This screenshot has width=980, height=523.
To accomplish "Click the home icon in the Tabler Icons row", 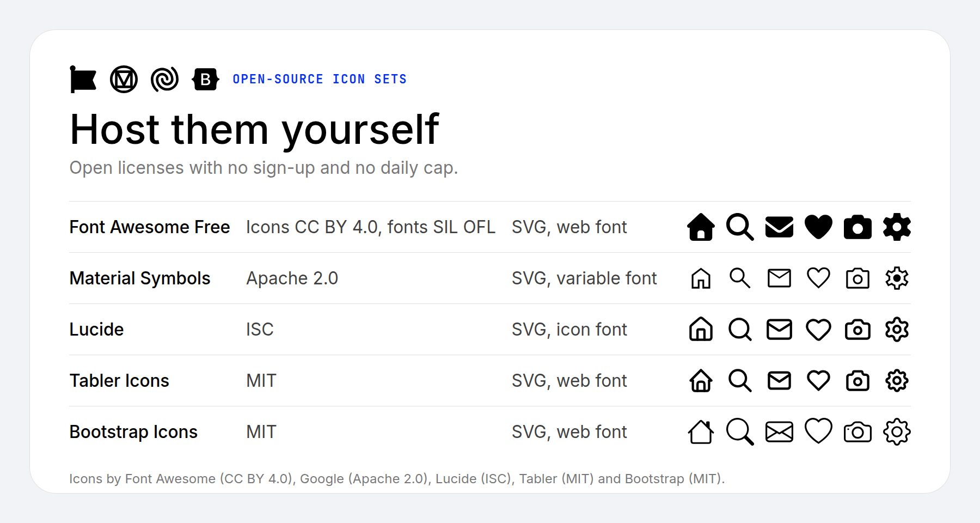I will (x=701, y=381).
